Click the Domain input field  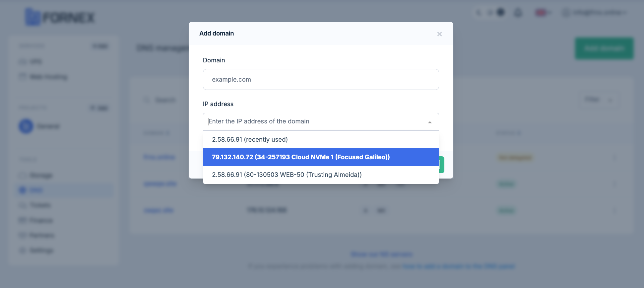[321, 79]
